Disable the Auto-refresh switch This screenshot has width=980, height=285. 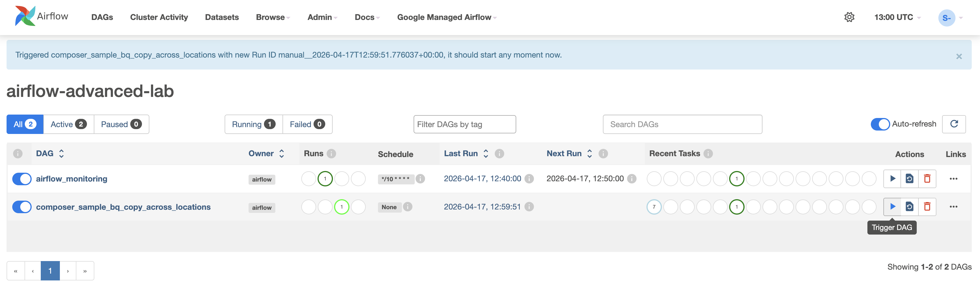click(x=880, y=124)
